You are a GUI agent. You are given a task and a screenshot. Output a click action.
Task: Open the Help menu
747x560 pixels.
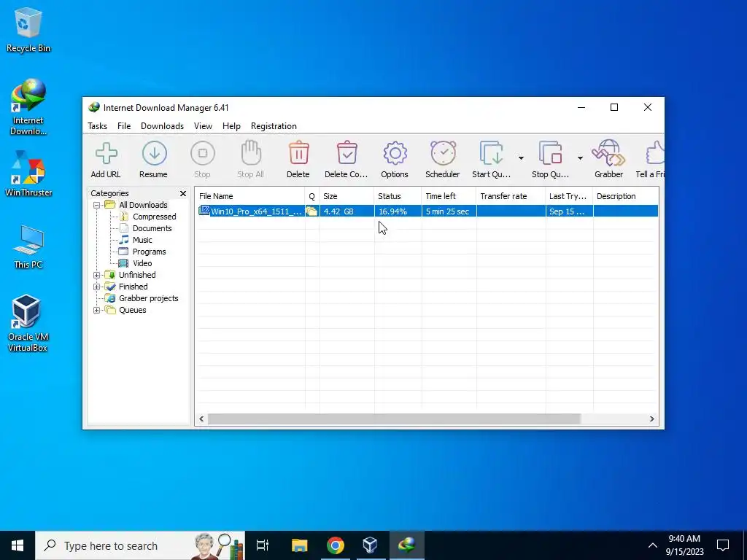231,126
